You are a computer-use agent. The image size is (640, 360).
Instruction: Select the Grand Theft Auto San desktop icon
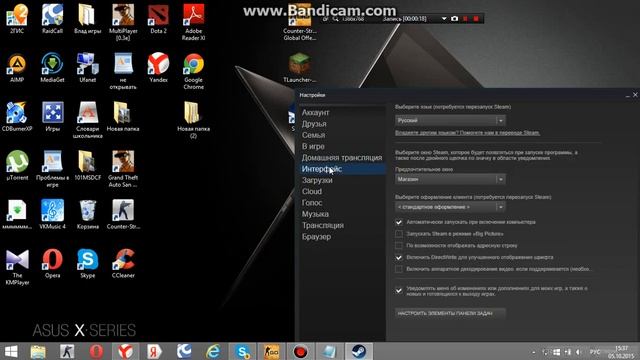pos(123,169)
